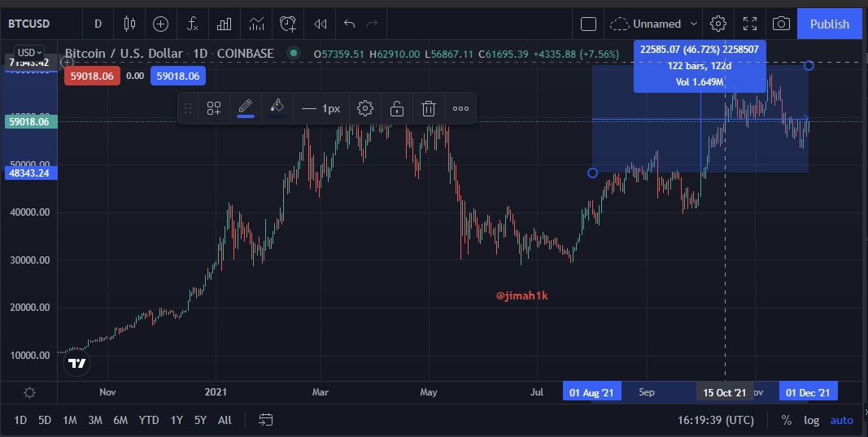Viewport: 868px width, 437px height.
Task: Click the 48343.24 price axis label
Action: pos(29,173)
